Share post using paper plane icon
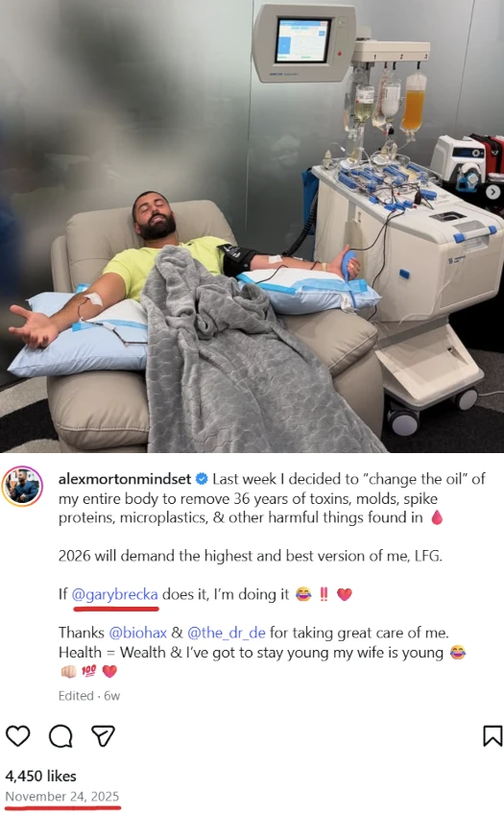Viewport: 504px width, 814px height. (x=103, y=735)
